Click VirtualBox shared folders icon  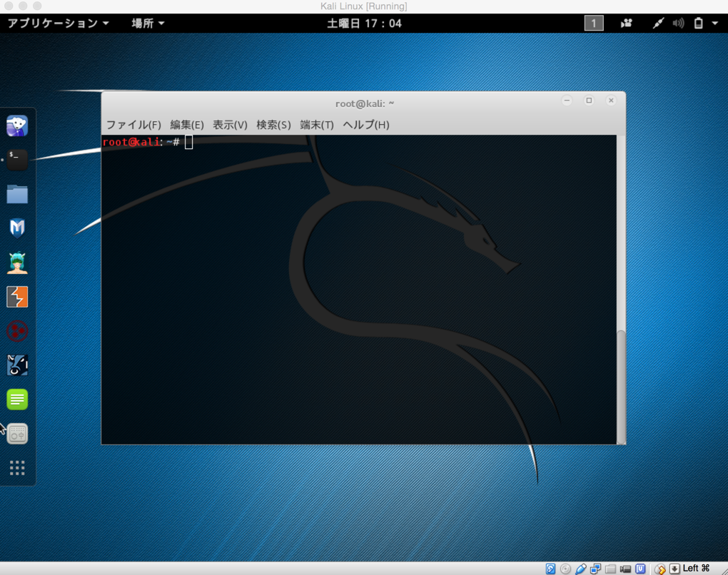click(x=610, y=569)
